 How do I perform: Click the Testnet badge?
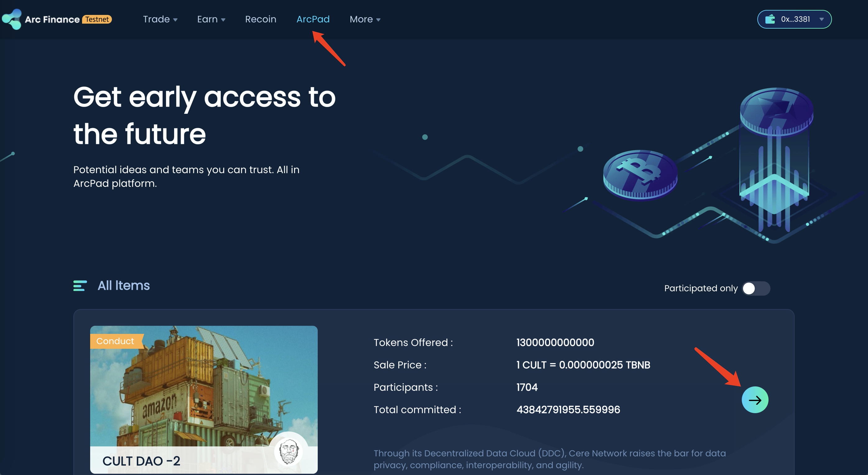tap(97, 19)
